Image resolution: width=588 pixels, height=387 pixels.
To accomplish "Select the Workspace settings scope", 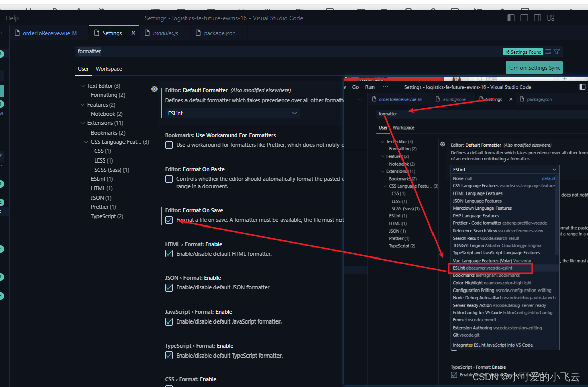I will click(108, 68).
